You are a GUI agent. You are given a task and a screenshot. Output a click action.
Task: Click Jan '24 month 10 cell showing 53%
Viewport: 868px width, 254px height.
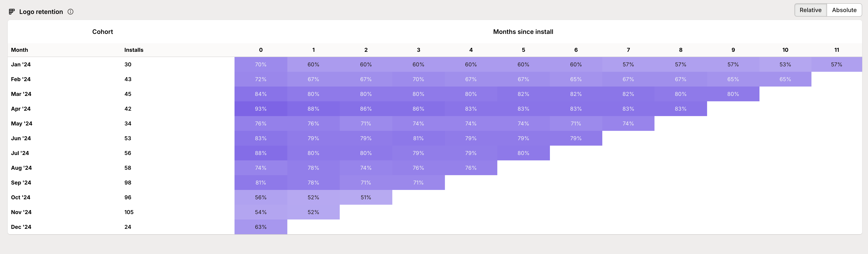click(785, 64)
